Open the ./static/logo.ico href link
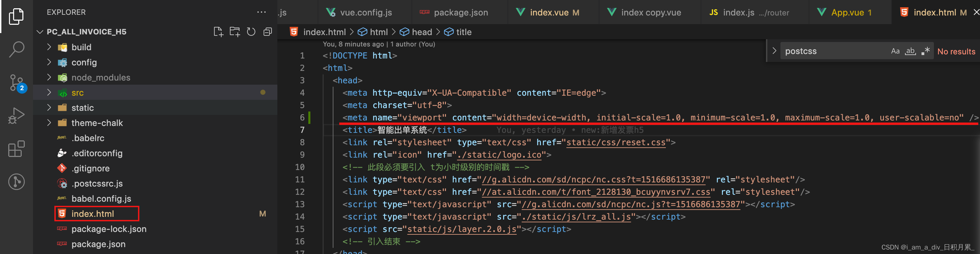 (x=499, y=155)
